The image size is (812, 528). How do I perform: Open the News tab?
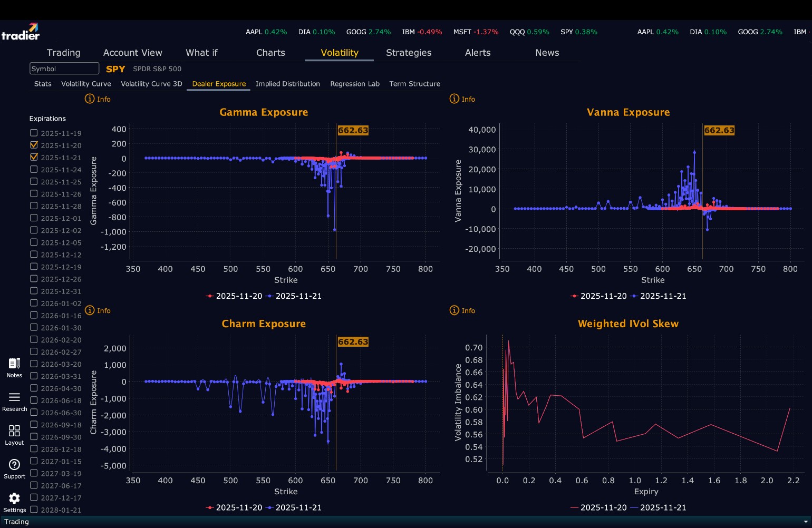coord(547,53)
